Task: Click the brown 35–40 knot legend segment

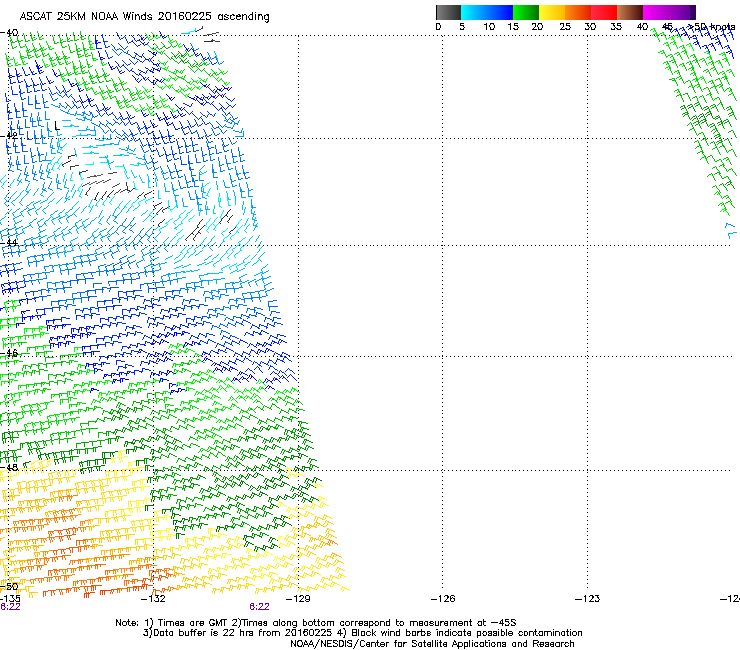Action: [630, 12]
